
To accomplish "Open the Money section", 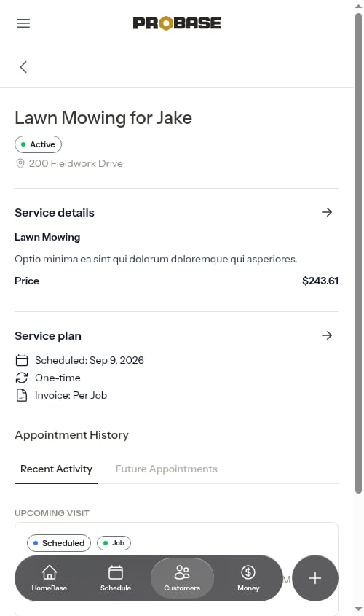I will pyautogui.click(x=248, y=578).
